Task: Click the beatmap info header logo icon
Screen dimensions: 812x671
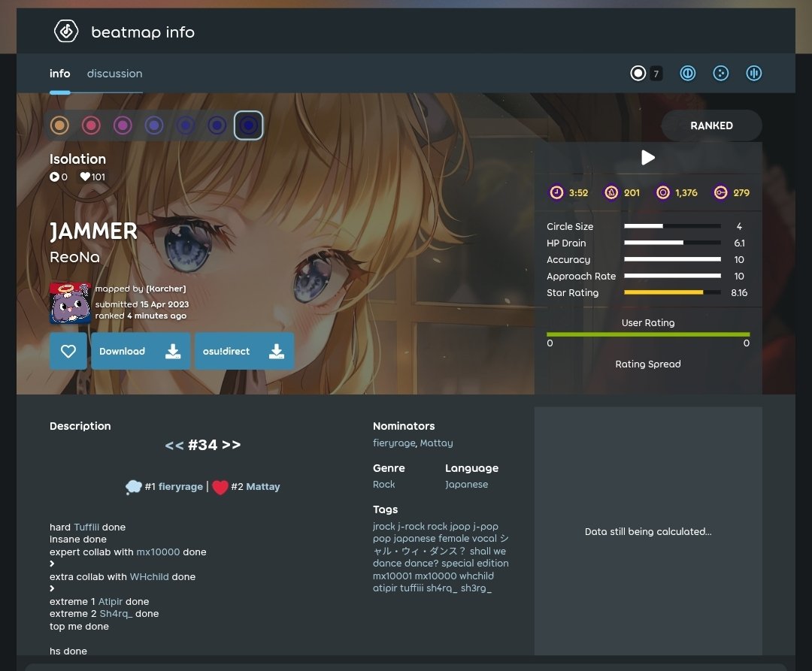Action: (x=66, y=32)
